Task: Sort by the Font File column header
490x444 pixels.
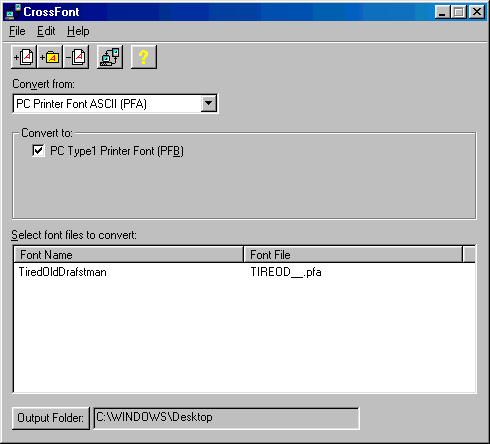Action: (x=353, y=255)
